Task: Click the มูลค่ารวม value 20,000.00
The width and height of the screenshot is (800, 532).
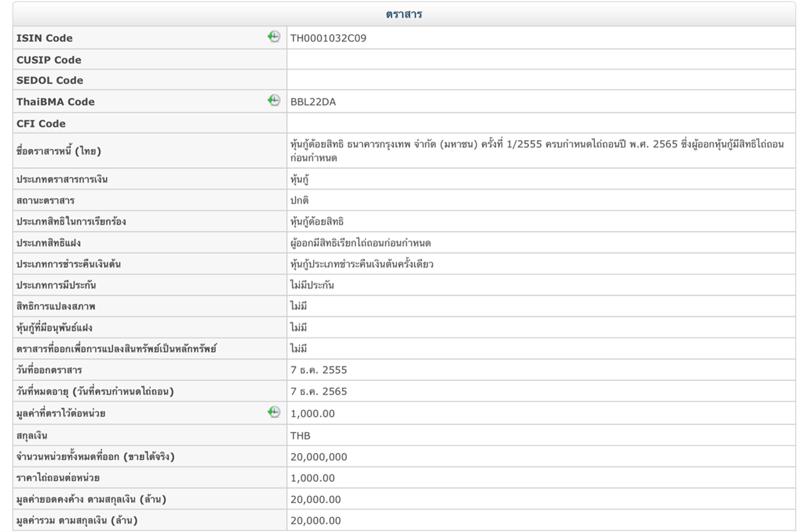Action: click(316, 520)
